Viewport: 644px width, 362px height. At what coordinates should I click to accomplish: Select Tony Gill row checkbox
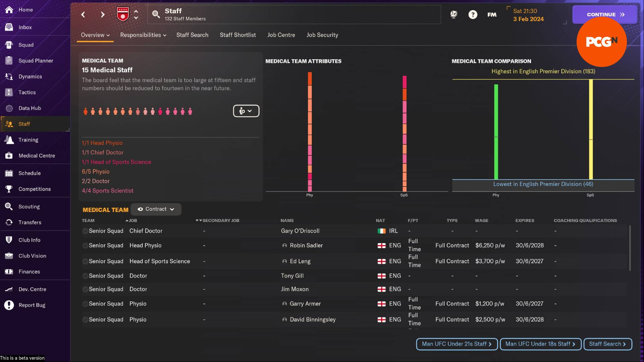[x=85, y=276]
